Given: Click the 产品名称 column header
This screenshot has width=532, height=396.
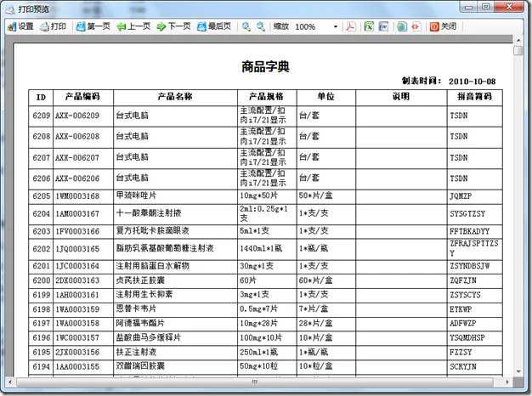Looking at the screenshot, I should [x=175, y=97].
